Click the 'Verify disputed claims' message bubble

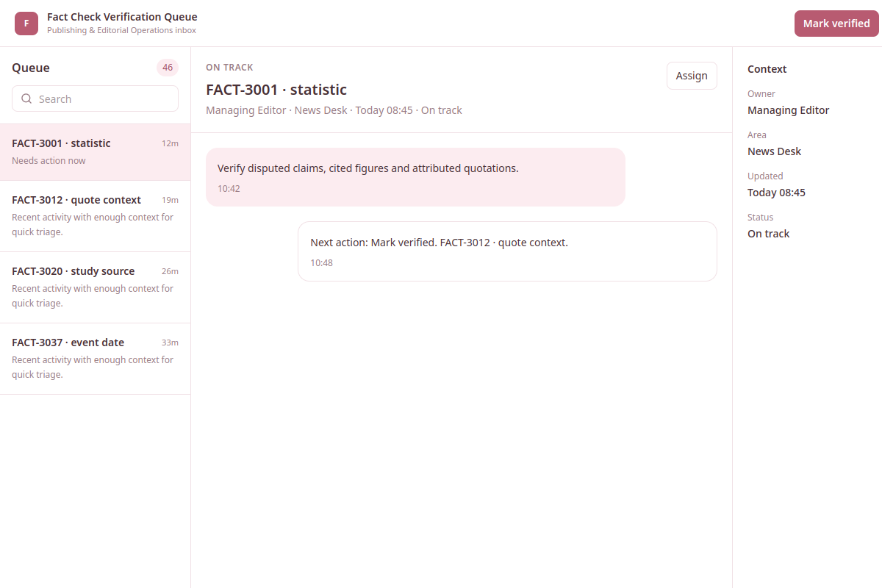(415, 177)
